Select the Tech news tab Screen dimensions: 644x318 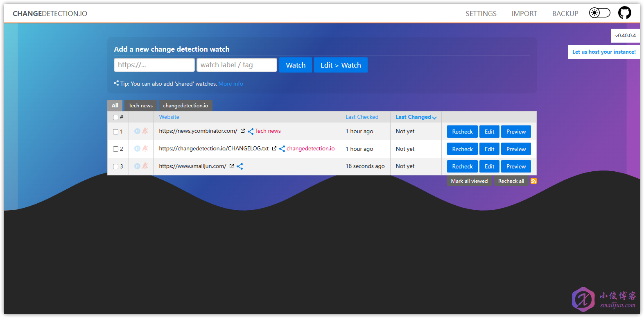[140, 105]
